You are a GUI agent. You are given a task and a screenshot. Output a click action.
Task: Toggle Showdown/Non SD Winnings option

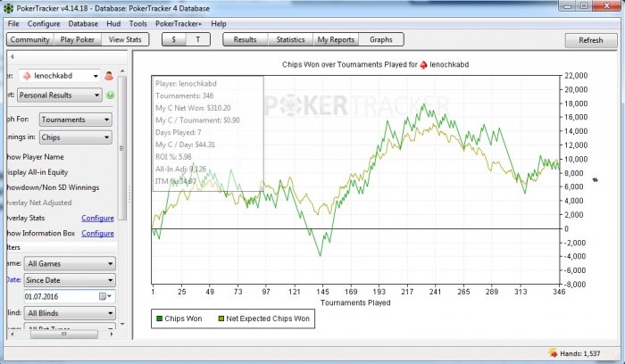(x=53, y=187)
